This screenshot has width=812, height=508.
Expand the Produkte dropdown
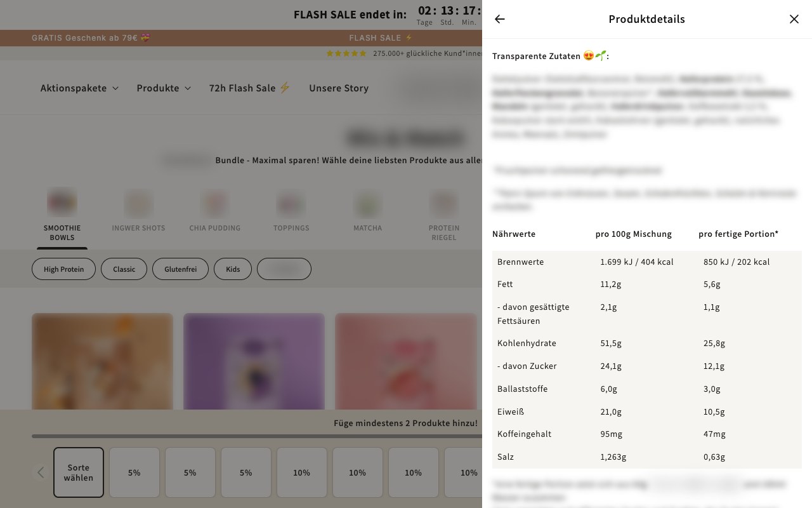pyautogui.click(x=164, y=88)
